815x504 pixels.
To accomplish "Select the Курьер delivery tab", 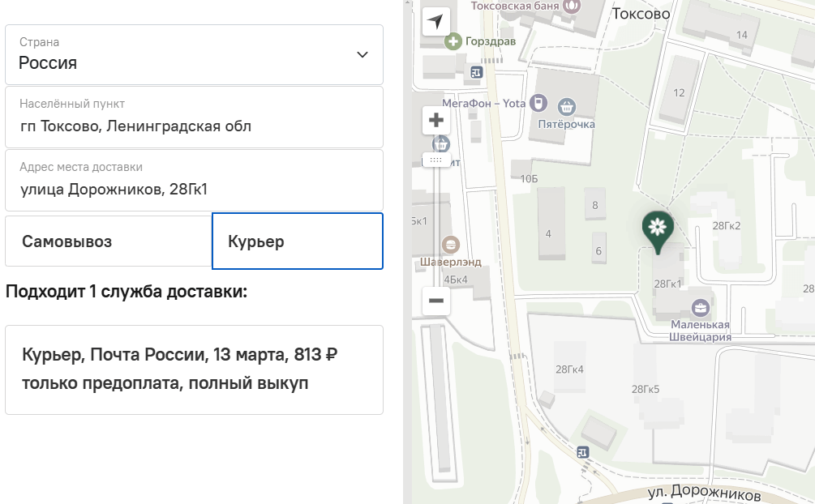I will click(x=297, y=241).
